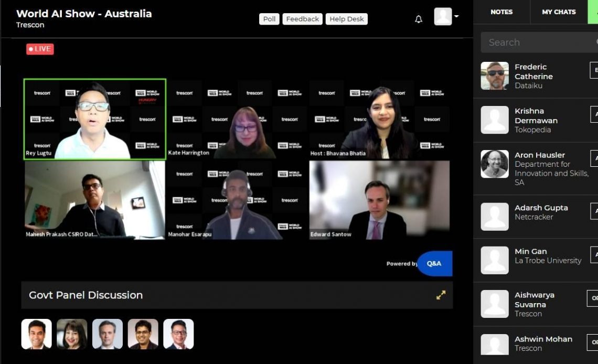The width and height of the screenshot is (598, 364).
Task: Open the Feedback button
Action: click(303, 19)
